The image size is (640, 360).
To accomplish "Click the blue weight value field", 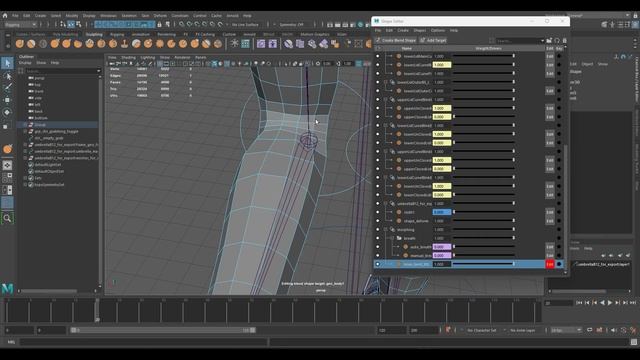I will coord(442,212).
